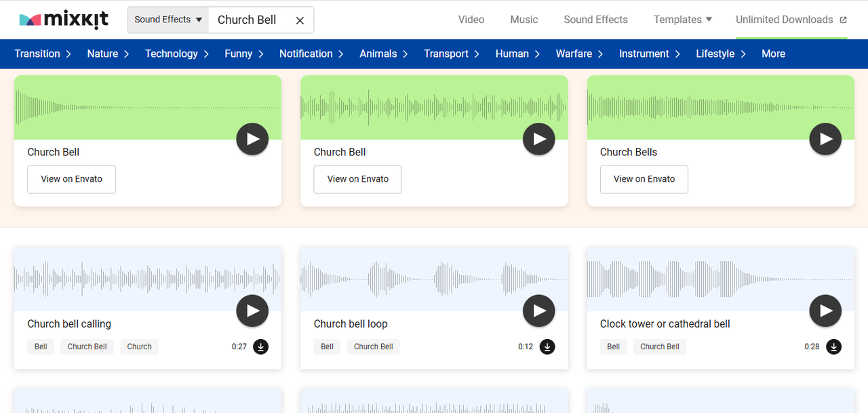
Task: Open the Warfare category menu
Action: [580, 54]
